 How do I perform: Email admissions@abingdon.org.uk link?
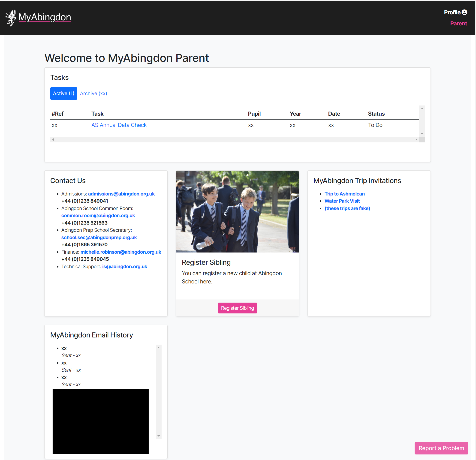click(x=121, y=194)
